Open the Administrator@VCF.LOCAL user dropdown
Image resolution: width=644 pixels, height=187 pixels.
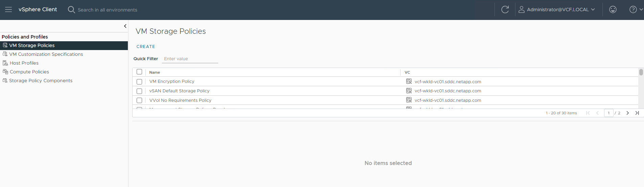click(x=557, y=9)
